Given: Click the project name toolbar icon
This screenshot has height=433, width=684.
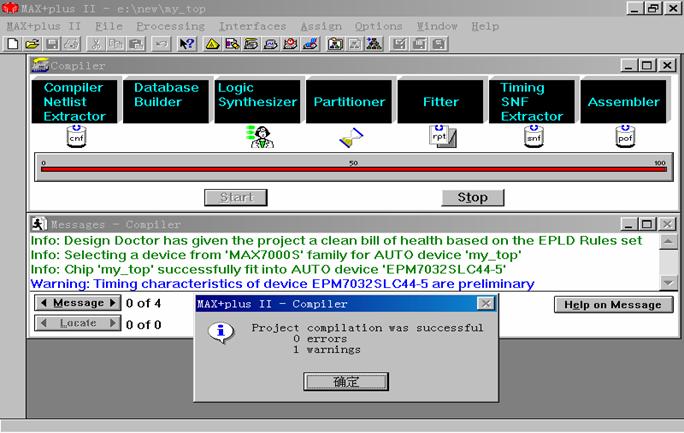Looking at the screenshot, I should (x=335, y=44).
